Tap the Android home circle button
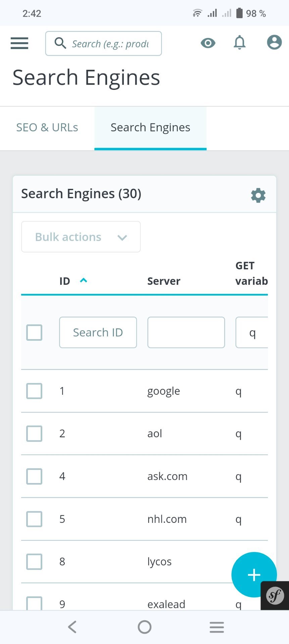 (x=145, y=627)
